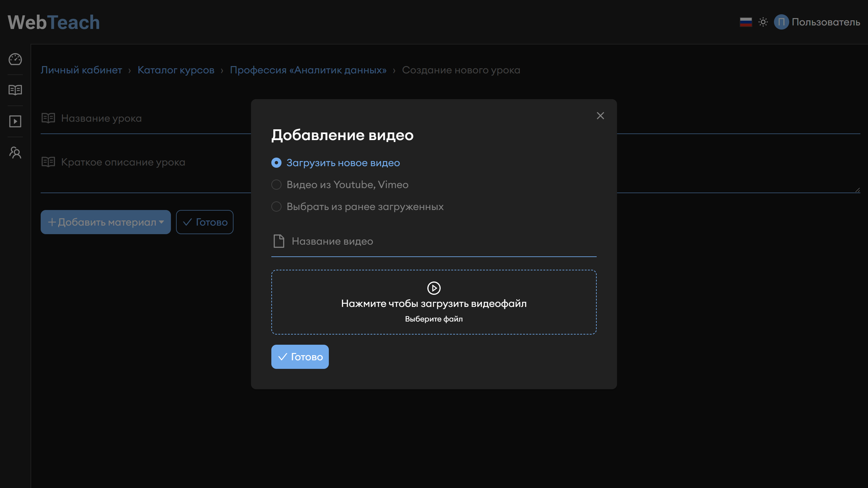Select Видео из Youtube, Vimeo option
868x488 pixels.
click(x=276, y=185)
